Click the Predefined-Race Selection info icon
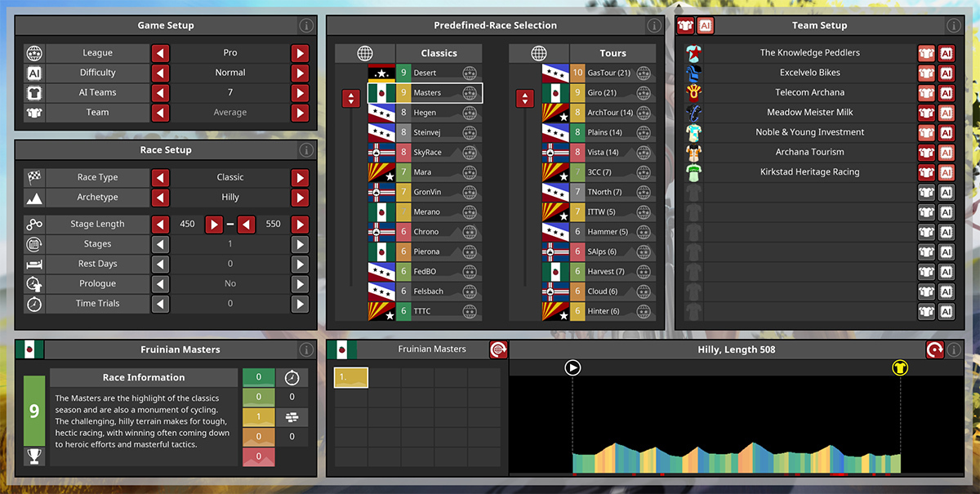Viewport: 980px width, 494px height. (x=654, y=25)
